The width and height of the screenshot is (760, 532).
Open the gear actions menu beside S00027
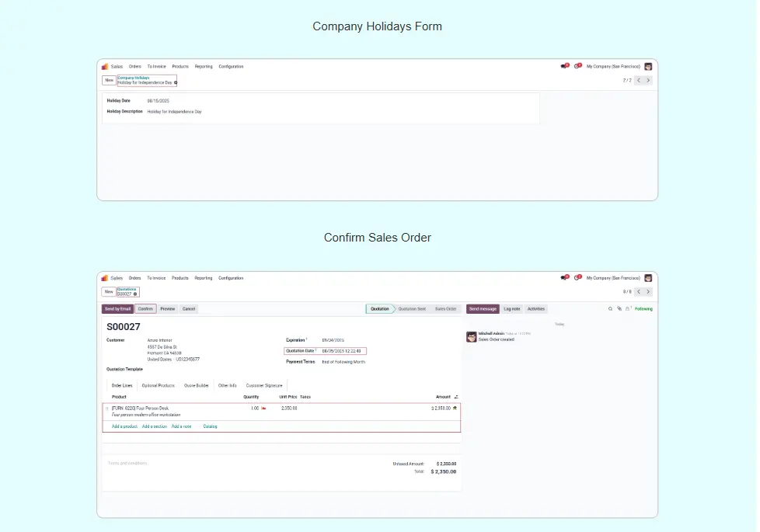[x=135, y=294]
